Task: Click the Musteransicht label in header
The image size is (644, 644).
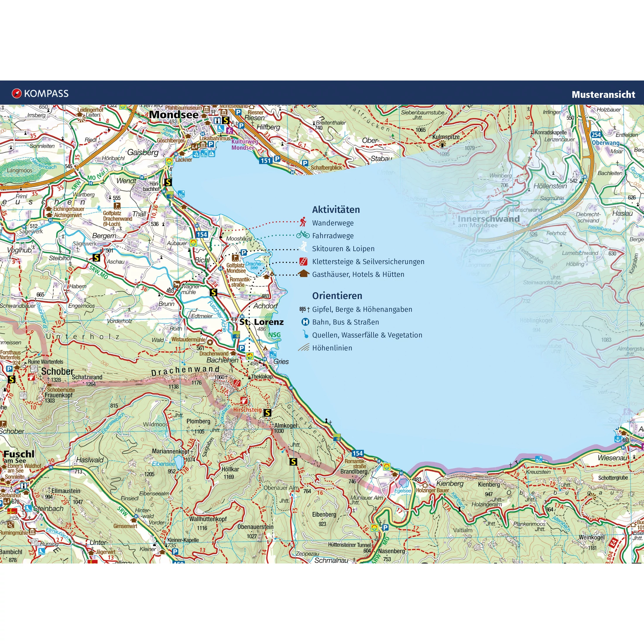Action: (603, 94)
